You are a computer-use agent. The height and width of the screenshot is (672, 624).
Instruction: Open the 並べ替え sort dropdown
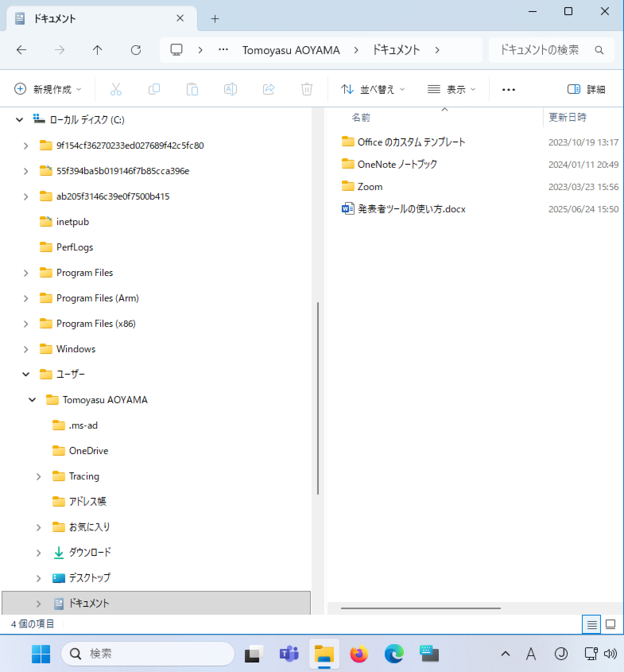(373, 89)
